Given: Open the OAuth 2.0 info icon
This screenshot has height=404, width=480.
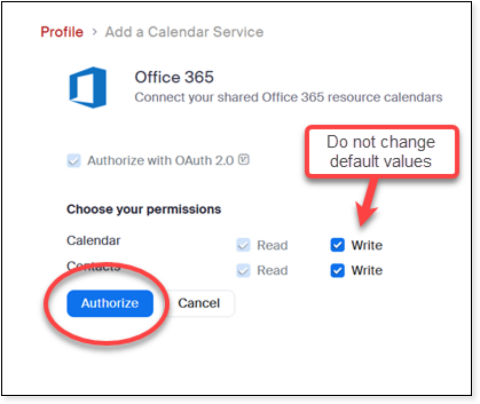Looking at the screenshot, I should tap(244, 160).
